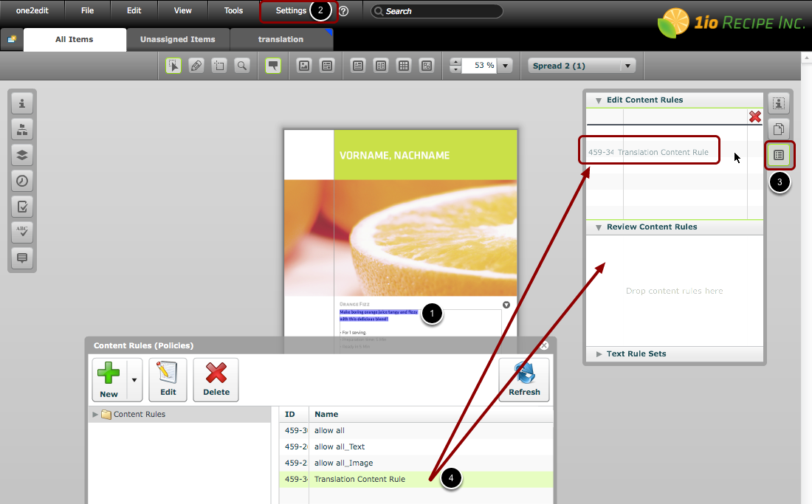Viewport: 812px width, 504px height.
Task: Open the comments panel in left sidebar
Action: click(x=21, y=258)
